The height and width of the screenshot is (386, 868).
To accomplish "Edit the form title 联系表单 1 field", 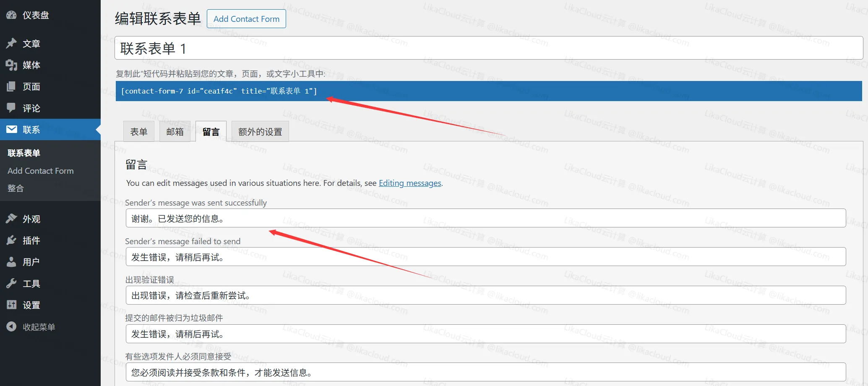I will pos(294,48).
